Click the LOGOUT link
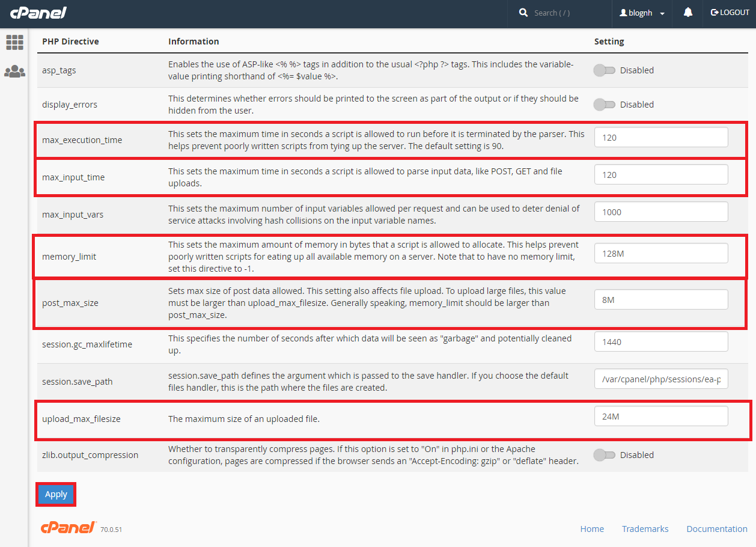 (730, 13)
